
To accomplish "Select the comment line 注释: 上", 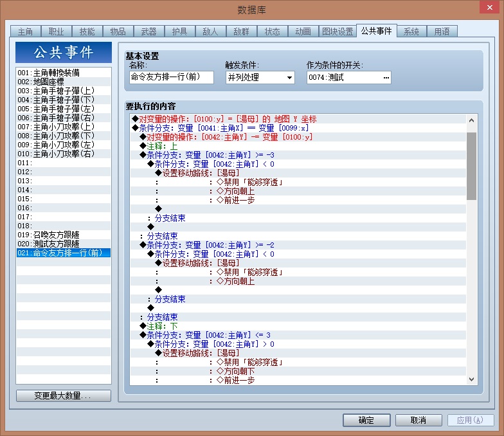I will point(298,146).
